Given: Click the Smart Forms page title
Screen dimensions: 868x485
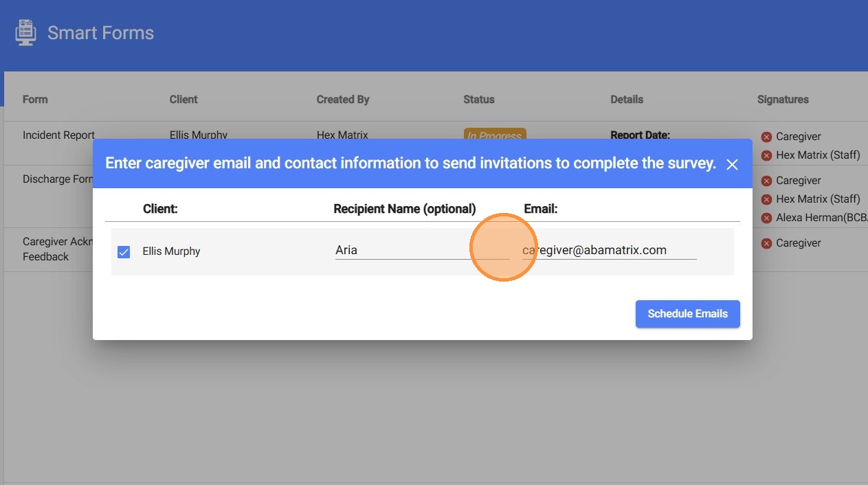Looking at the screenshot, I should (100, 33).
